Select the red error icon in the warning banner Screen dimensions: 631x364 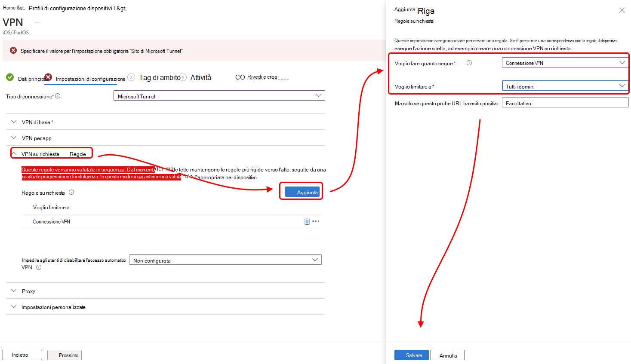(13, 50)
